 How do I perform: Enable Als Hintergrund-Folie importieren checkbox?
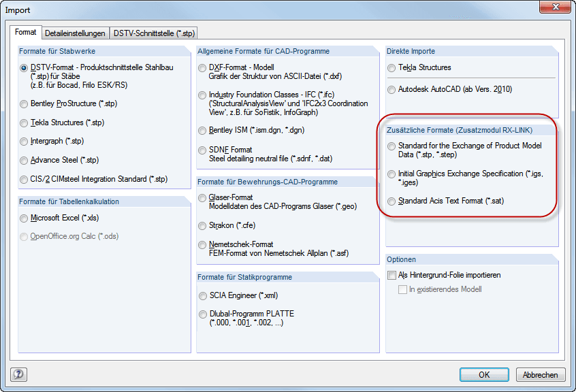(x=391, y=276)
